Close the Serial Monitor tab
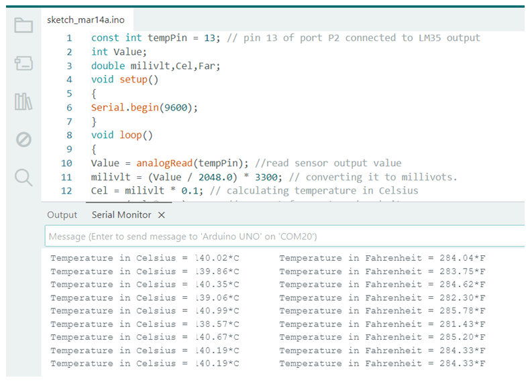Image resolution: width=532 pixels, height=392 pixels. pos(162,215)
